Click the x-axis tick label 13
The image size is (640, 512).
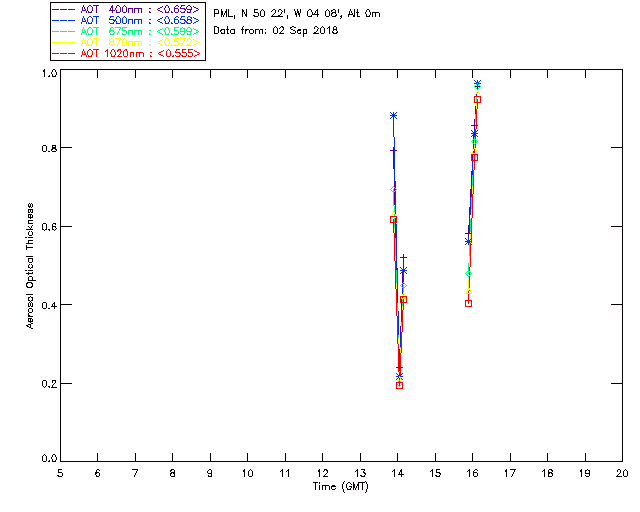click(360, 473)
